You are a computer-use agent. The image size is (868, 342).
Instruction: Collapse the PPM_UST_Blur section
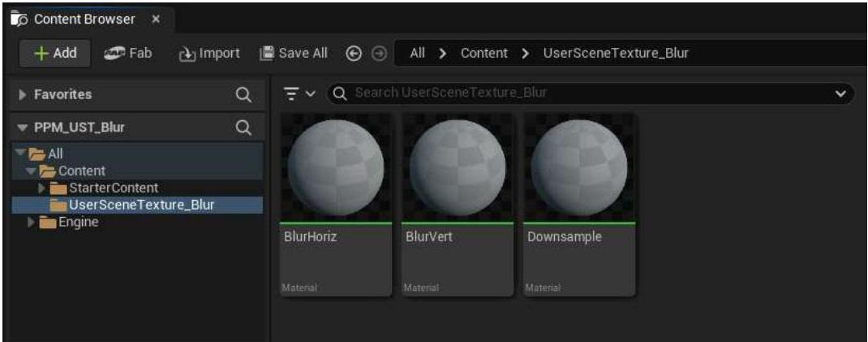click(x=23, y=128)
